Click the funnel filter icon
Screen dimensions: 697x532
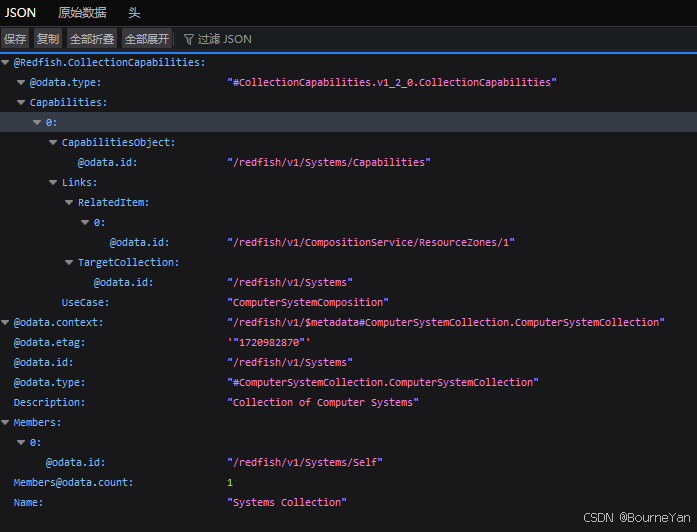click(188, 40)
